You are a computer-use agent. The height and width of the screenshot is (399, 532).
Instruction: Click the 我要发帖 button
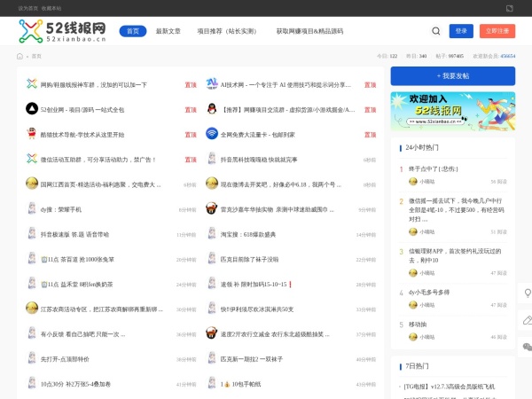453,76
